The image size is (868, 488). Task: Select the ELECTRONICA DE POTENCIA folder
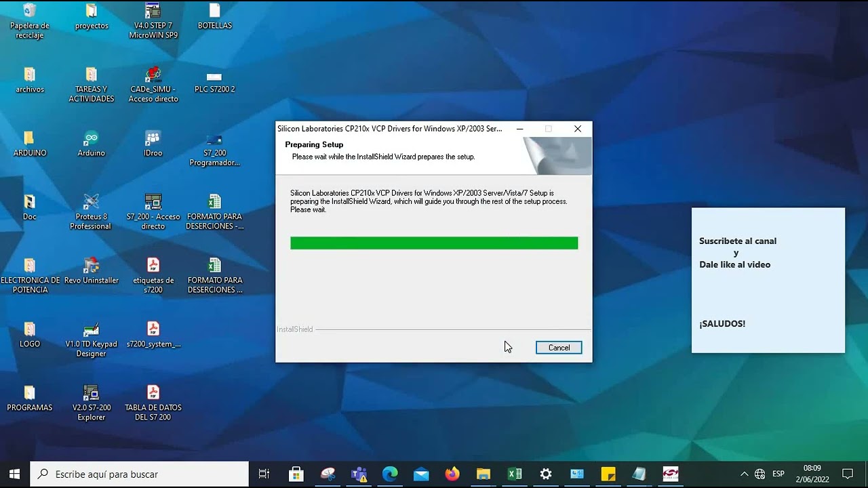tap(30, 275)
